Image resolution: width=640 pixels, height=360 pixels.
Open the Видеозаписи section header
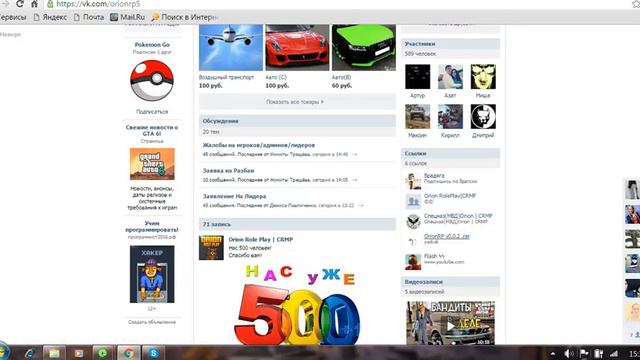pos(450,282)
